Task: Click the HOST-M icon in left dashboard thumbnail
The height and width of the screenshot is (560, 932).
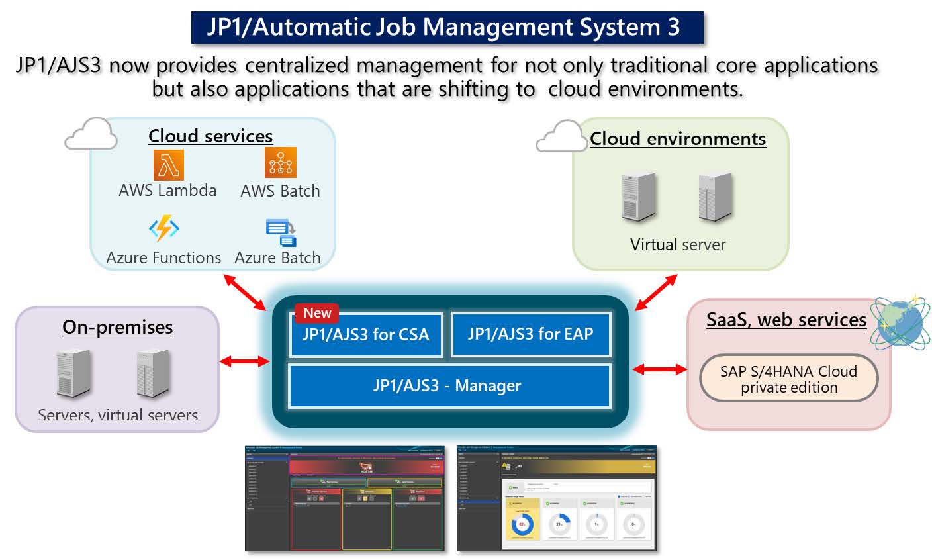Action: click(x=366, y=467)
